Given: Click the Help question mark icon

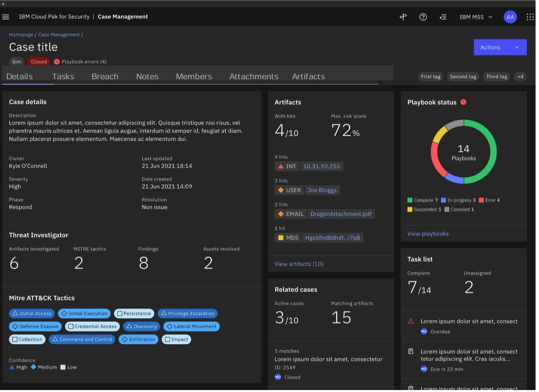Looking at the screenshot, I should pyautogui.click(x=422, y=16).
